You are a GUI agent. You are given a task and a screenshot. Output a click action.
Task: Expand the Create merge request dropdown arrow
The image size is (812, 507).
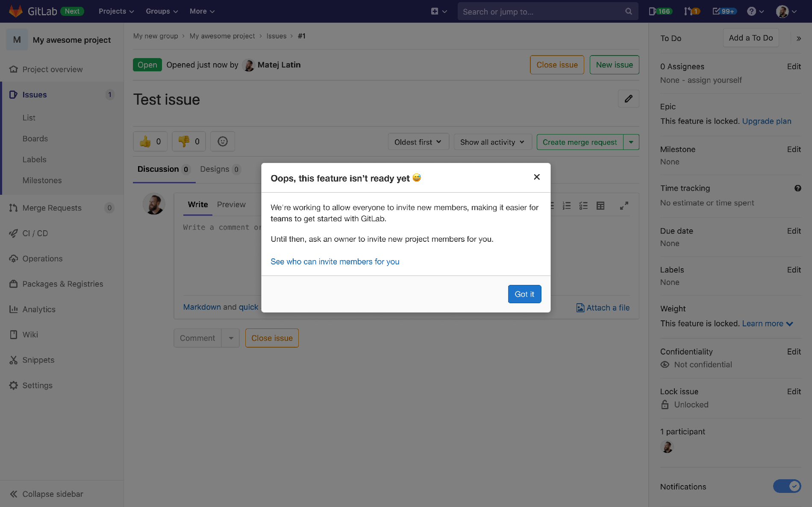[x=632, y=141]
